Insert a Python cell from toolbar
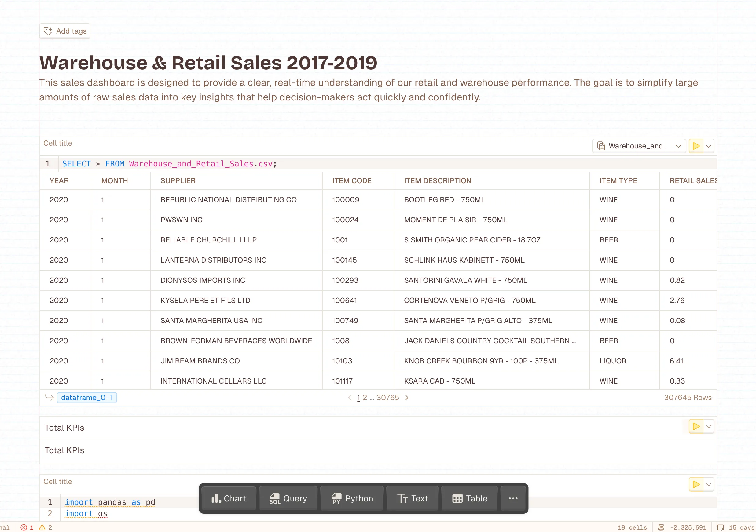Viewport: 756px width, 532px height. point(352,498)
